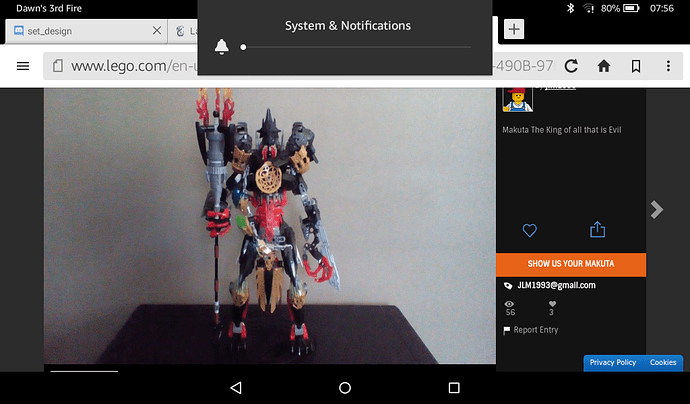Click the www.lego.com address bar

[299, 66]
